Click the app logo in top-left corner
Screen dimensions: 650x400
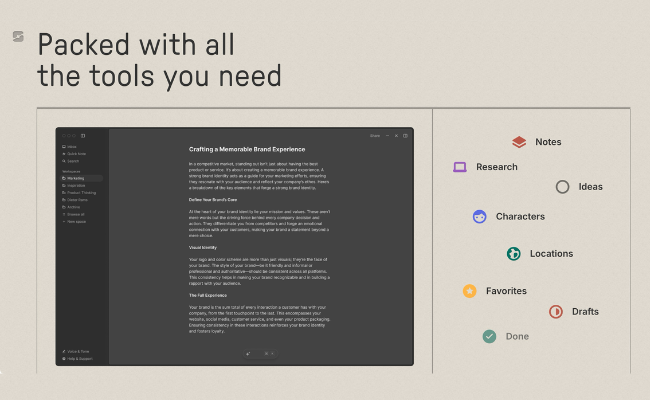tap(17, 37)
